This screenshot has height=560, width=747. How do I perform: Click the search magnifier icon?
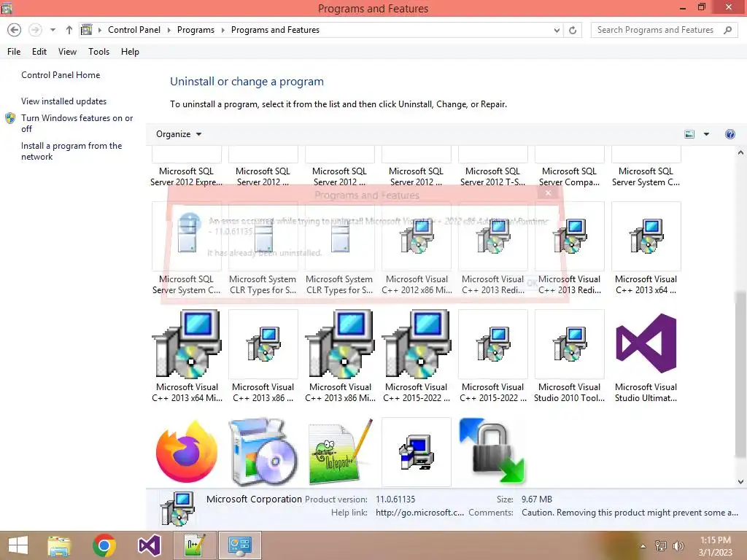[x=727, y=30]
